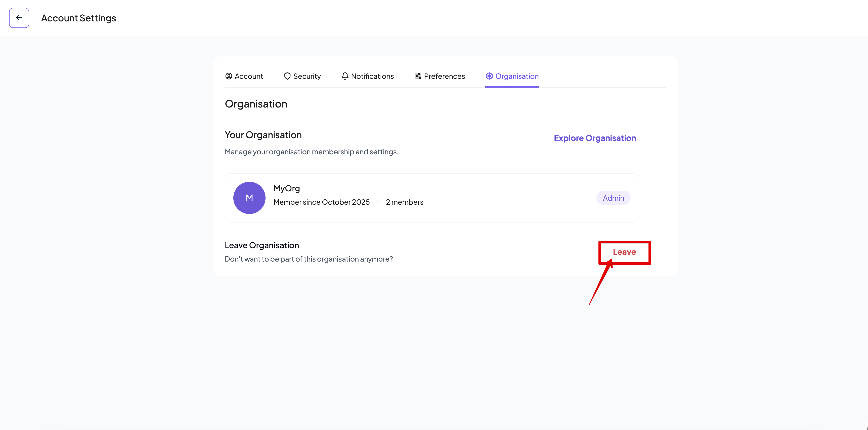Image resolution: width=868 pixels, height=430 pixels.
Task: Select the MyOrg organisation card
Action: click(432, 198)
